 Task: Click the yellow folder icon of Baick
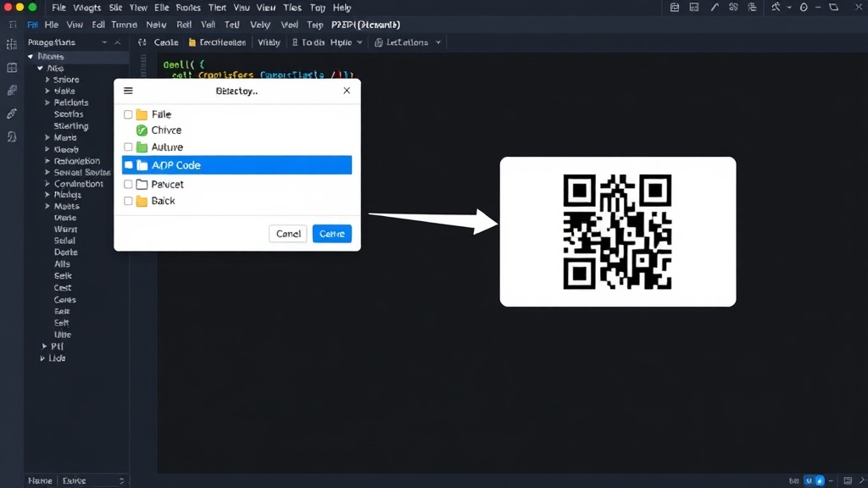(x=142, y=201)
